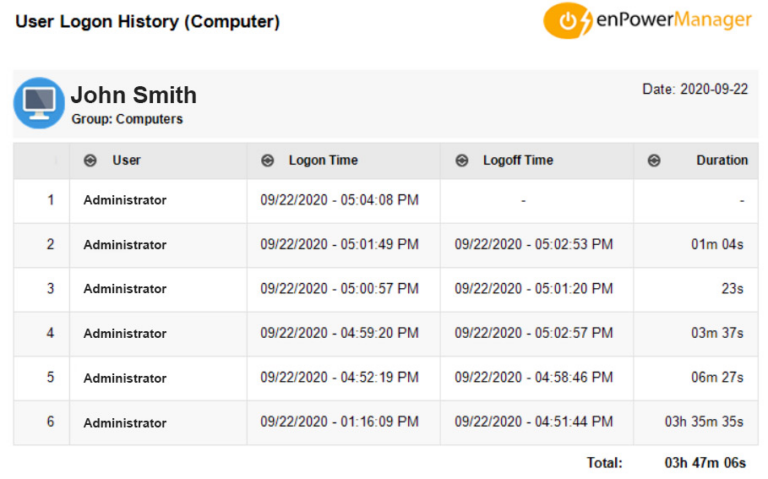Click the 06m 27s duration cell
The width and height of the screenshot is (768, 479).
(717, 377)
